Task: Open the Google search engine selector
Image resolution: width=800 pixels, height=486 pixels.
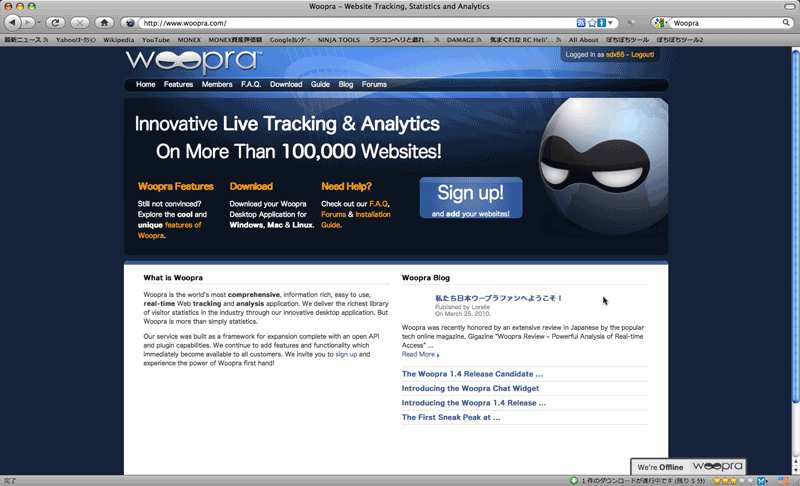Action: pyautogui.click(x=660, y=23)
